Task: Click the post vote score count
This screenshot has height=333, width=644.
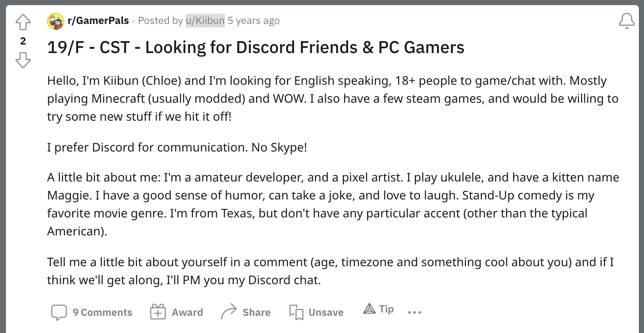Action: pyautogui.click(x=23, y=41)
